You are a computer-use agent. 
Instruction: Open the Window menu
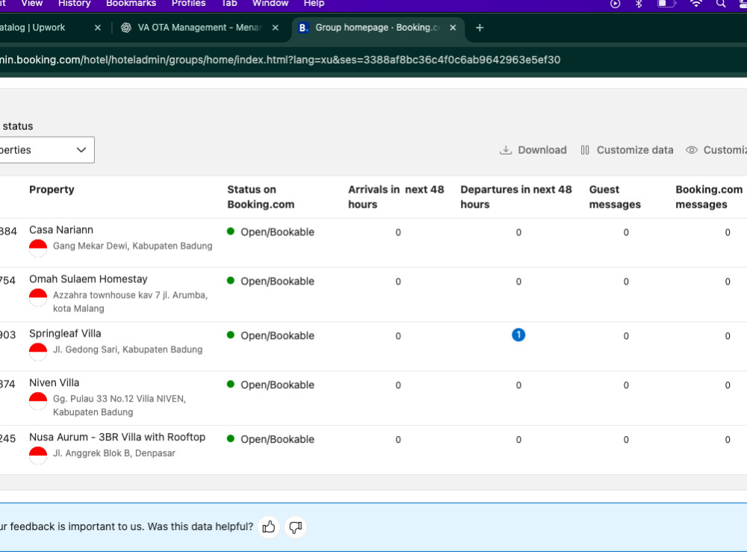(x=270, y=3)
